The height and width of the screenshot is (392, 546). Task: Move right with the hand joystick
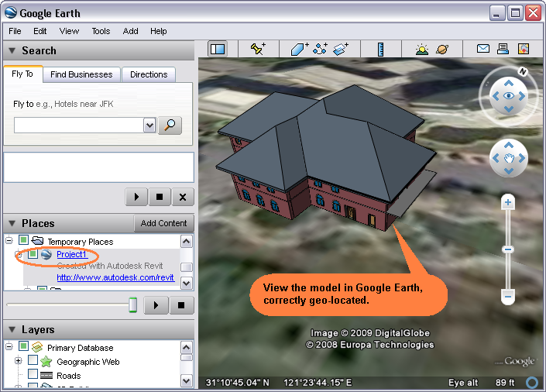pyautogui.click(x=522, y=158)
